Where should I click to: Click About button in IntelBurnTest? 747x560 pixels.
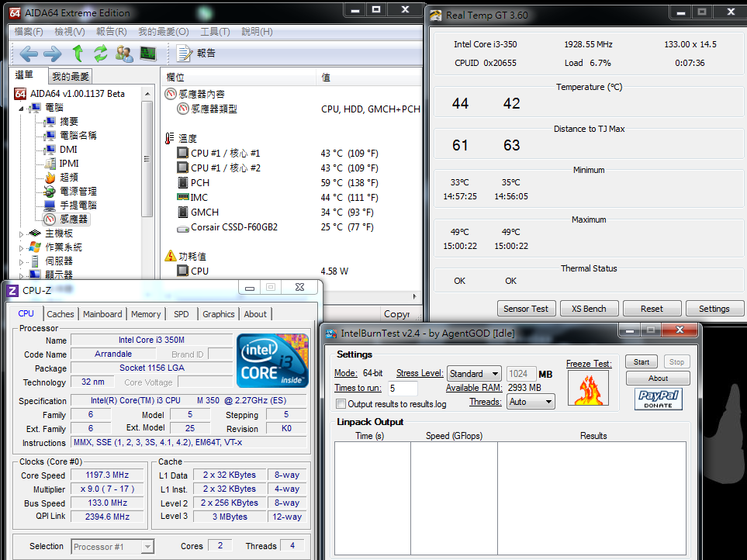point(658,378)
